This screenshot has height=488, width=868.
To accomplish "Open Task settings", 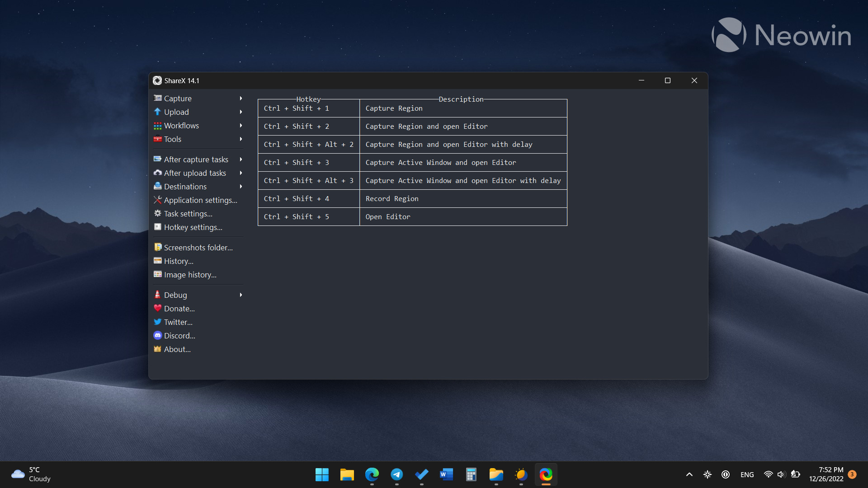I will pos(198,214).
